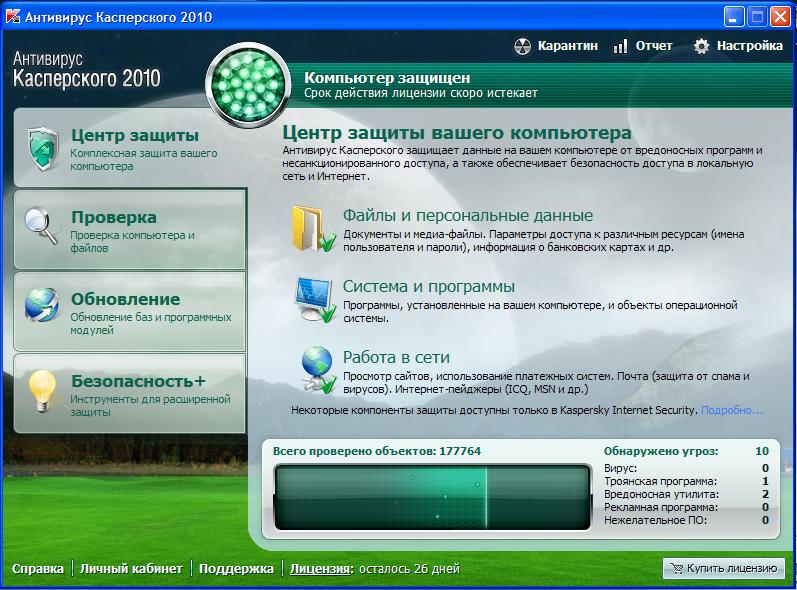
Task: Select the Безопасность+ section
Action: pos(130,394)
